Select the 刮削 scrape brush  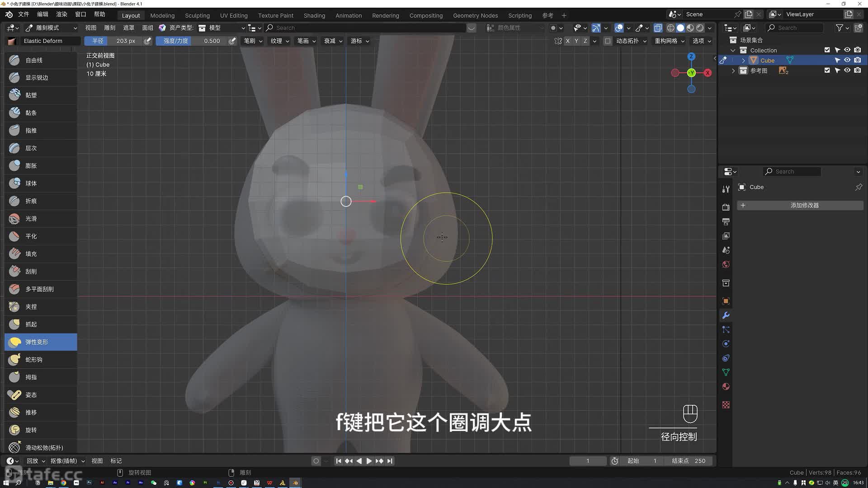pyautogui.click(x=41, y=272)
